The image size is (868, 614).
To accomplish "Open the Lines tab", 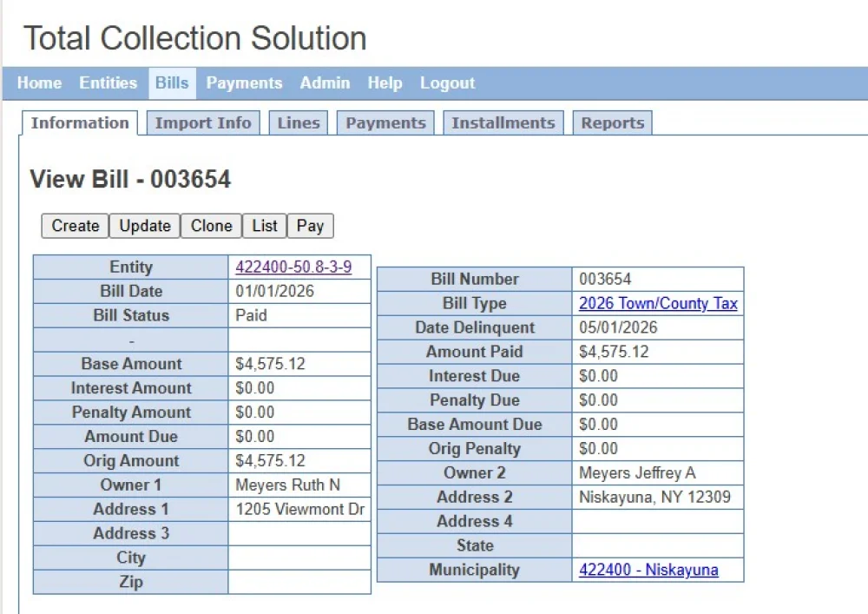I will point(299,123).
